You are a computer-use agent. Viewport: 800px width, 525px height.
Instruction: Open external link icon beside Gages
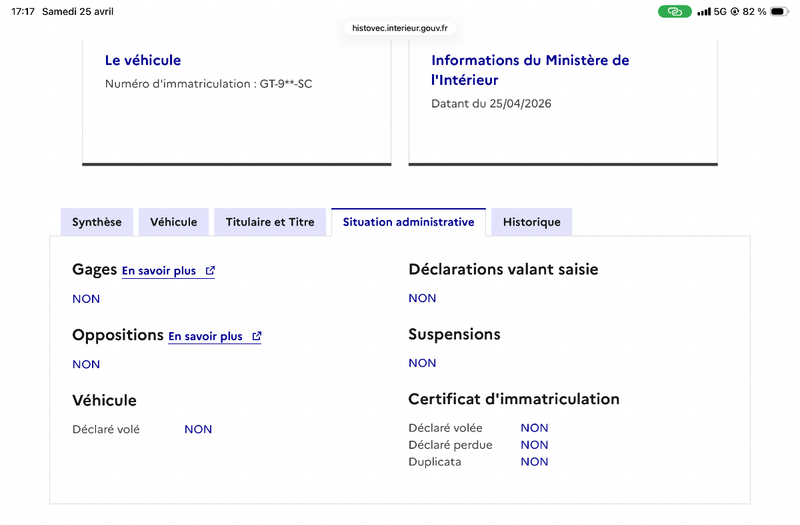pos(210,271)
